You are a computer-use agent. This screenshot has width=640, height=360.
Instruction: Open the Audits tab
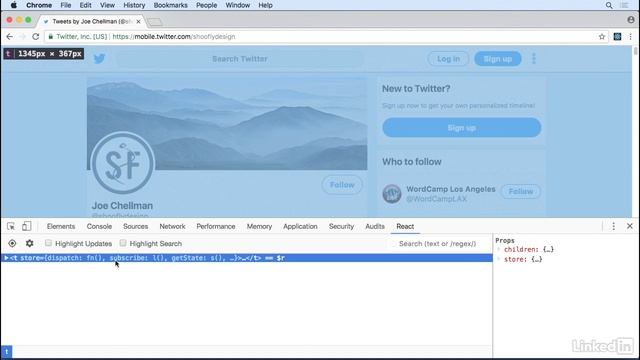click(375, 226)
